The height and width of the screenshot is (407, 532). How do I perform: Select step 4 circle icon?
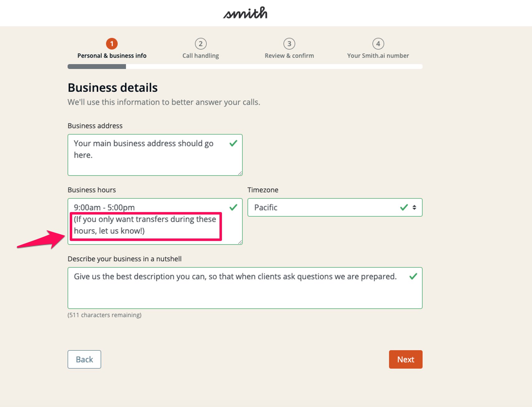[x=378, y=44]
